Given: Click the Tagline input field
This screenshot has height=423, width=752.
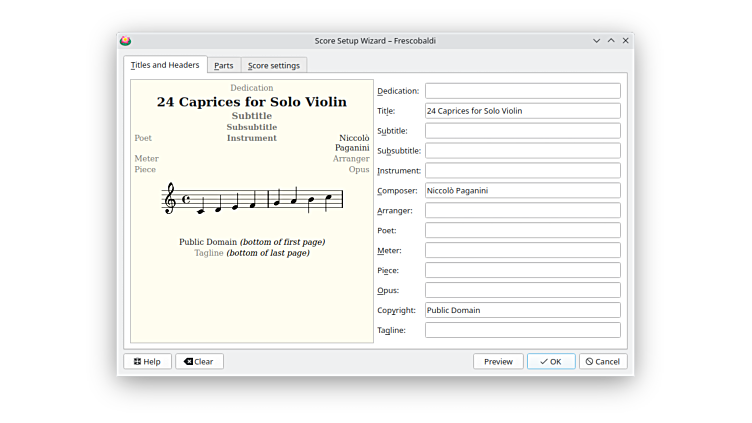Looking at the screenshot, I should point(522,330).
